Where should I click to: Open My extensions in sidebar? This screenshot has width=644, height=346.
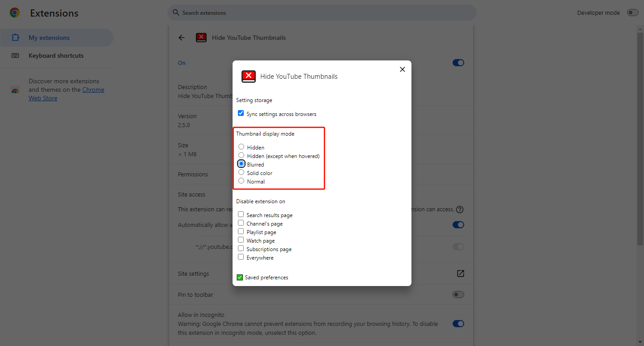(56, 38)
